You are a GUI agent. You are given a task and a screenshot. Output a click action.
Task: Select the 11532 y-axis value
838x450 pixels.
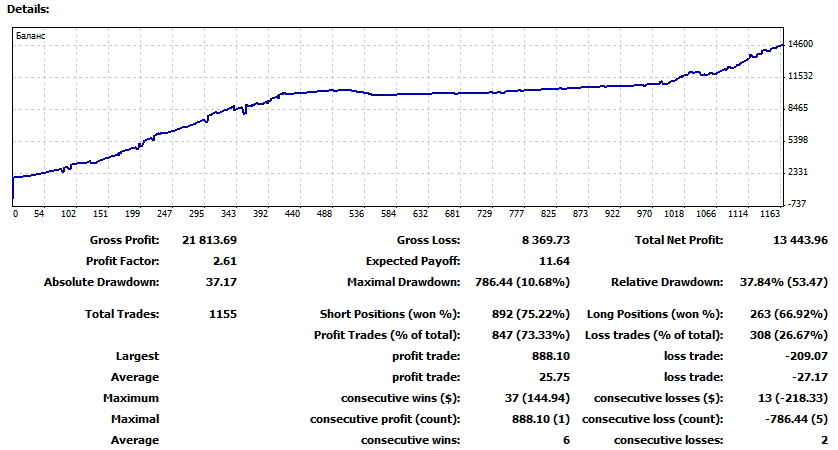tap(801, 76)
